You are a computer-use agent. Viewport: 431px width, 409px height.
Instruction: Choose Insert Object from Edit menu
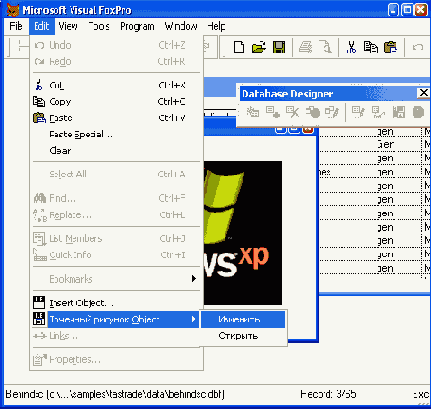pyautogui.click(x=116, y=303)
